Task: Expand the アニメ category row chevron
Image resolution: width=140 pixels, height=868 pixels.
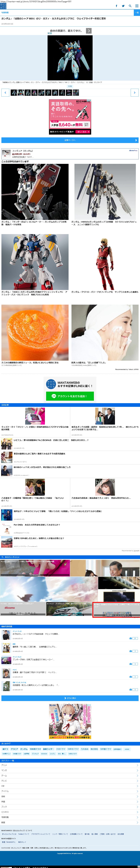Action: (137, 765)
